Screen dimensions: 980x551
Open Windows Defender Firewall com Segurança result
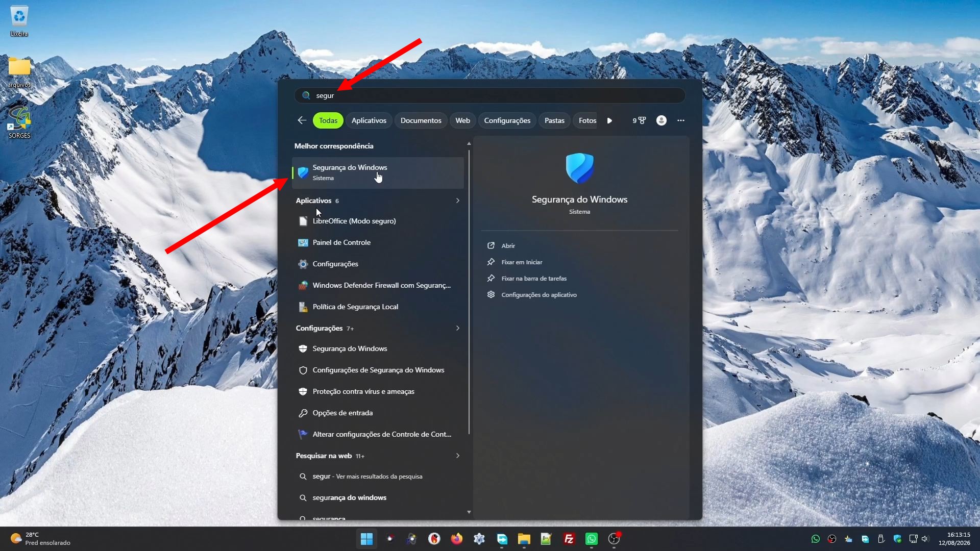pos(378,285)
